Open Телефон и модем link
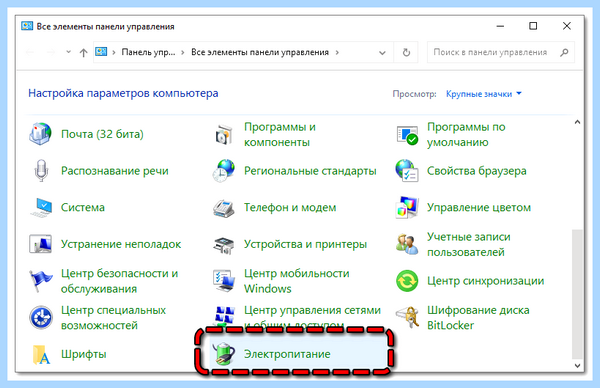This screenshot has height=388, width=600. coord(290,207)
